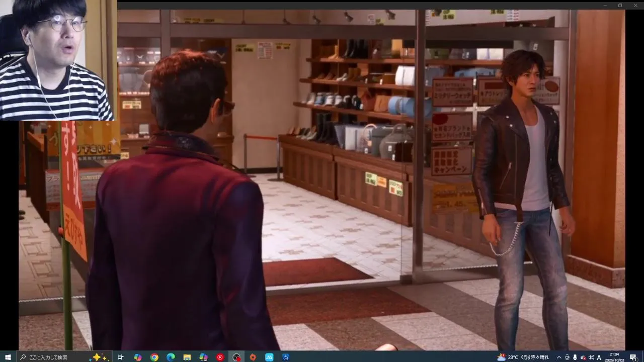The image size is (644, 362).
Task: Click the sparkle icon in search box
Action: pos(99,357)
